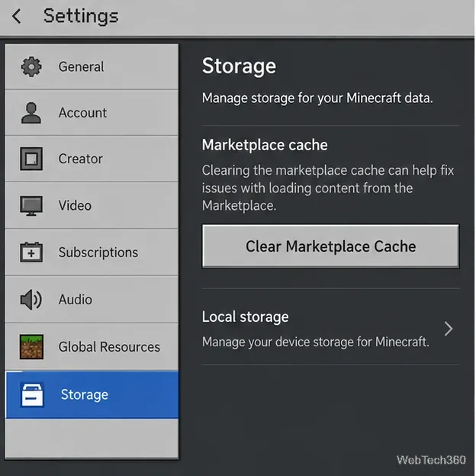
Task: Expand Local storage using its chevron
Action: point(449,329)
